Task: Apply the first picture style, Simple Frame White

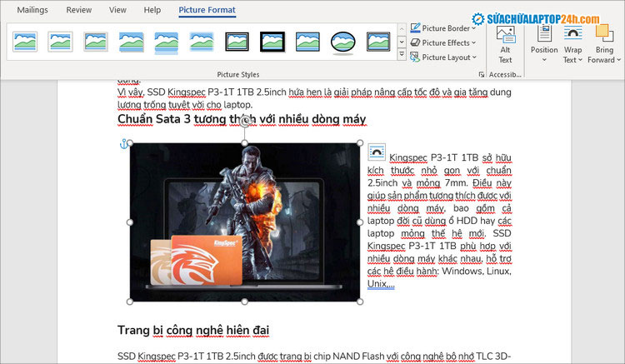Action: (25, 42)
